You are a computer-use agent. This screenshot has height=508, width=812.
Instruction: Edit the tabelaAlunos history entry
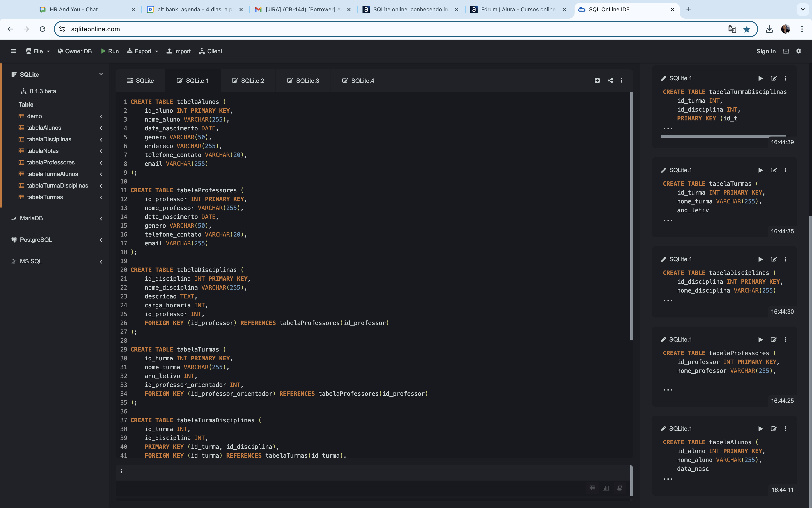point(774,429)
